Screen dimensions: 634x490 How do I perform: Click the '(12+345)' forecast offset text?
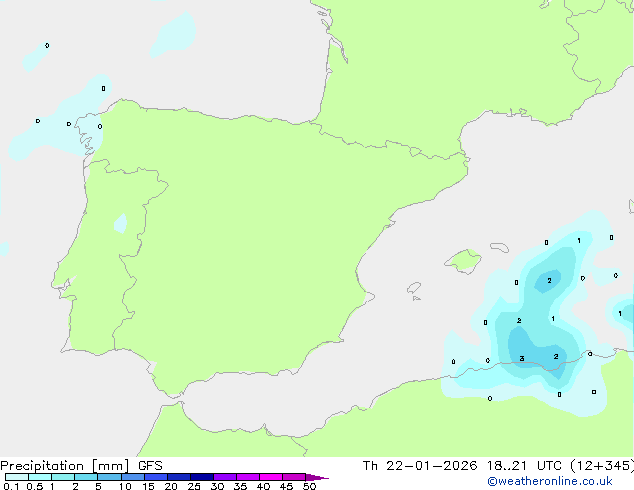tap(602, 466)
